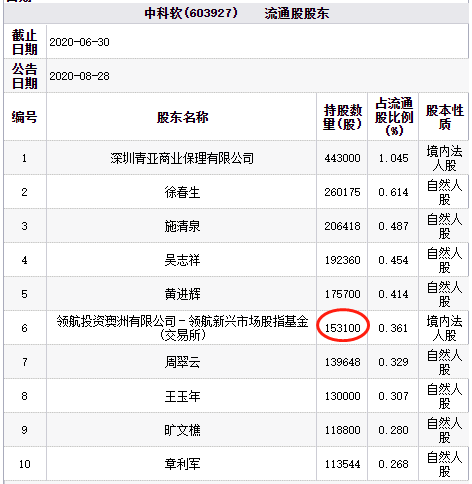472x484 pixels.
Task: Click the ratio value 0.454
Action: pos(394,260)
